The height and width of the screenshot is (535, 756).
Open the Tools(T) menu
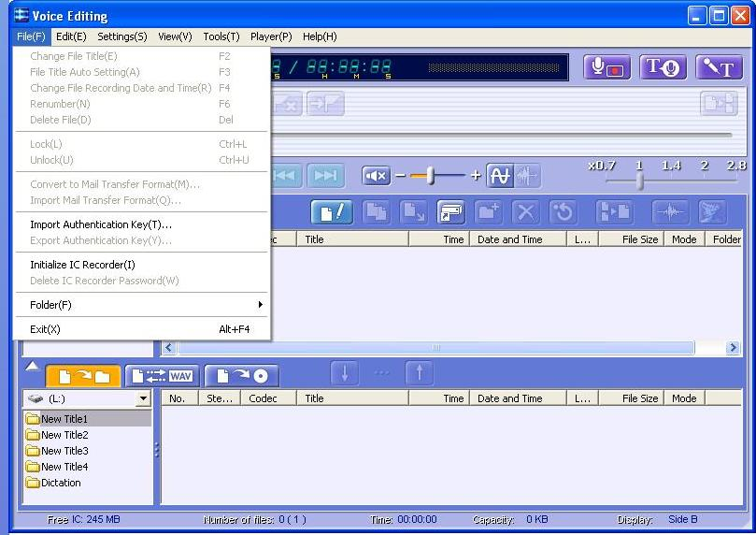pos(221,36)
